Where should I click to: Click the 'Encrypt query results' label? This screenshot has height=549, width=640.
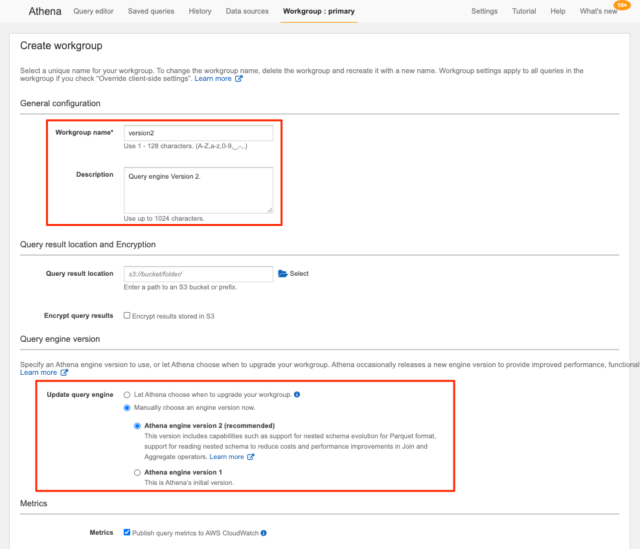point(78,316)
